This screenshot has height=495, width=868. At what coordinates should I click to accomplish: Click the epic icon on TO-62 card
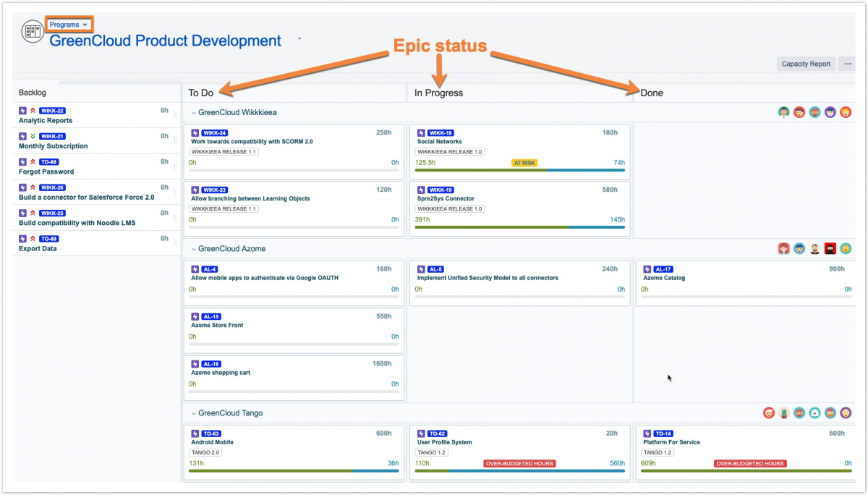420,433
